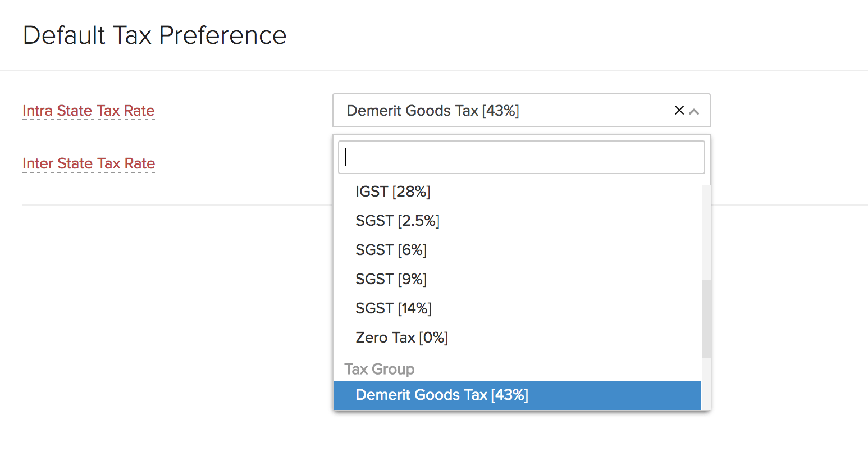Open the Intra State Tax Rate combo box

tap(505, 111)
